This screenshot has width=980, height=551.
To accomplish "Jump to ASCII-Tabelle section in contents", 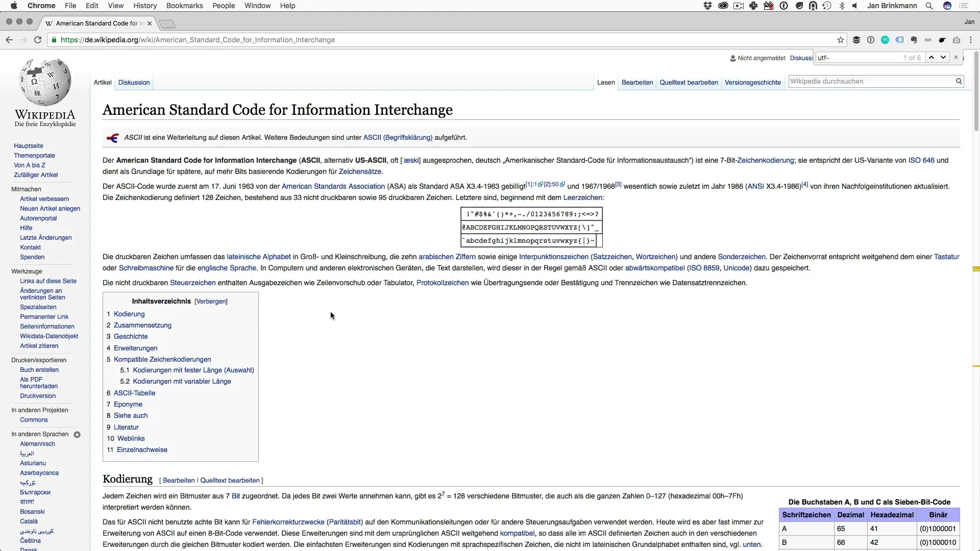I will pos(134,393).
